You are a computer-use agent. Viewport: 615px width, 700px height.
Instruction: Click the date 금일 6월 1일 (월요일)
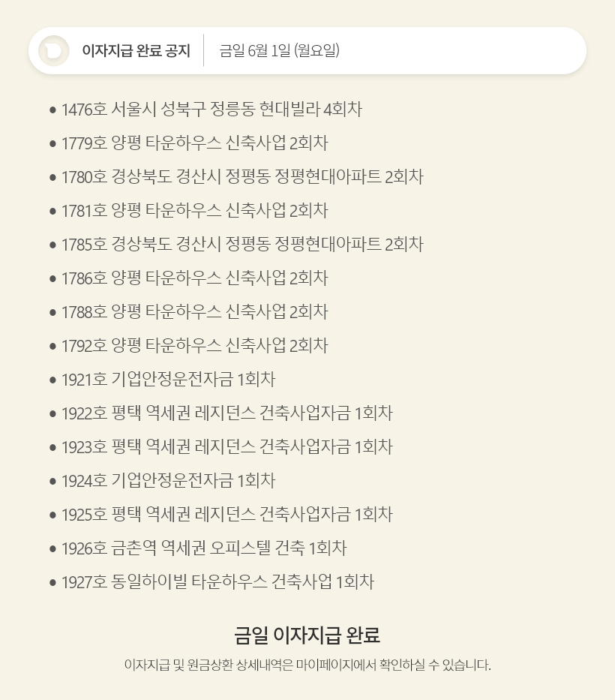tap(279, 51)
